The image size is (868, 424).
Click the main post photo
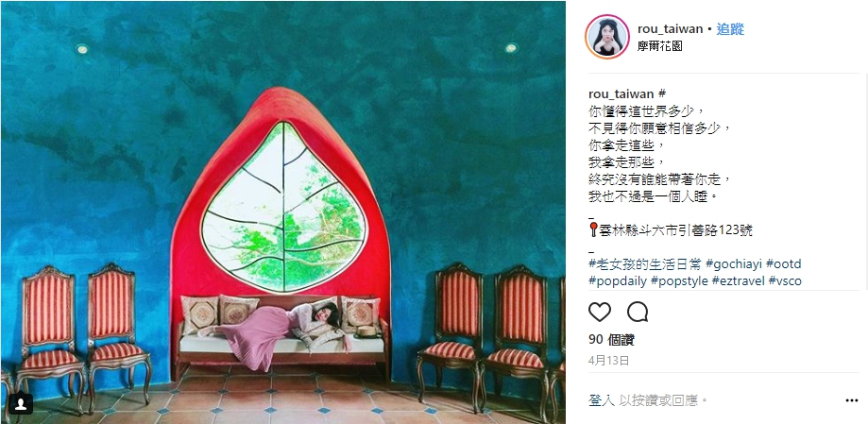pos(282,212)
